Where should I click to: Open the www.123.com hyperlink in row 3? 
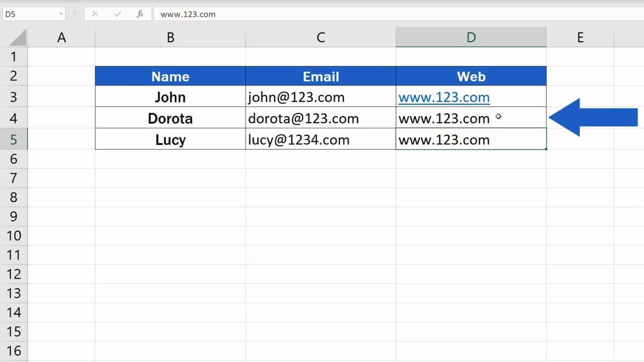click(x=443, y=97)
